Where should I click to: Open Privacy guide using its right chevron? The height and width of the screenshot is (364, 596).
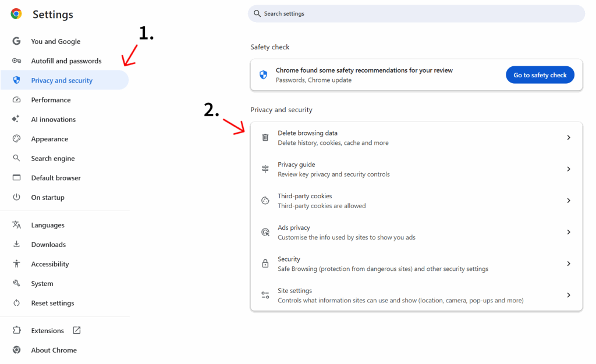[x=569, y=169]
